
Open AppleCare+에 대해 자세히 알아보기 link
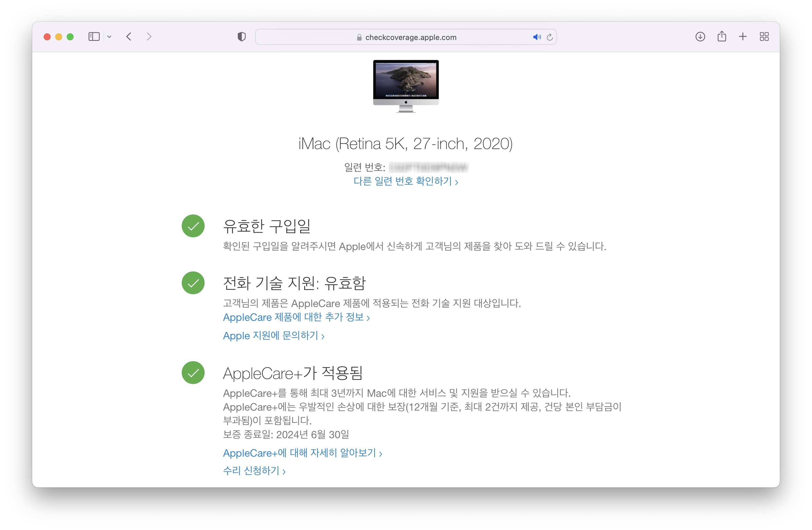point(302,453)
